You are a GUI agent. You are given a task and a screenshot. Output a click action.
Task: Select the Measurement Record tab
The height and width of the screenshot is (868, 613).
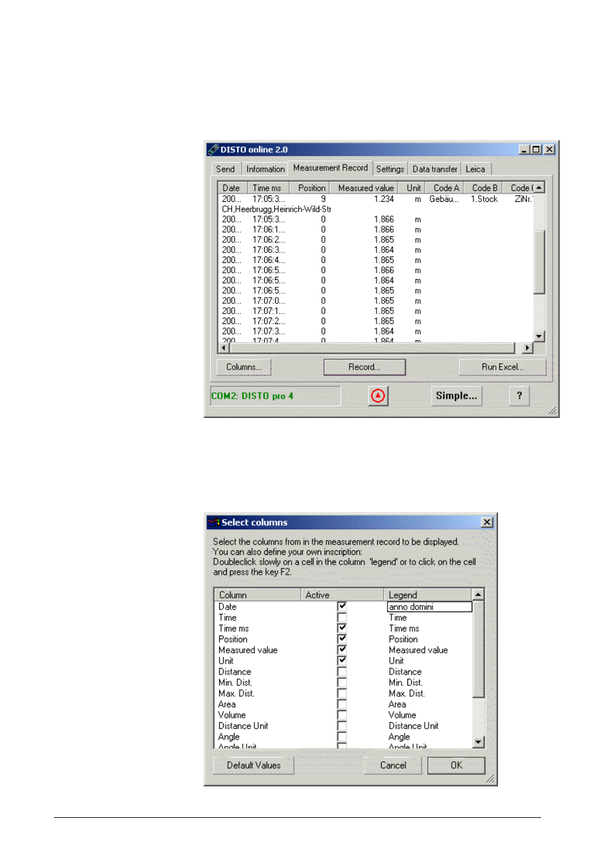(330, 168)
